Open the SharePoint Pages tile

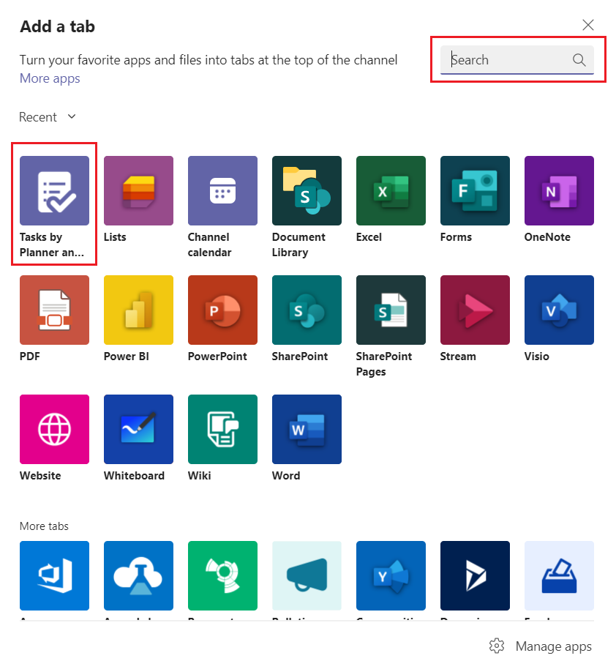[391, 310]
